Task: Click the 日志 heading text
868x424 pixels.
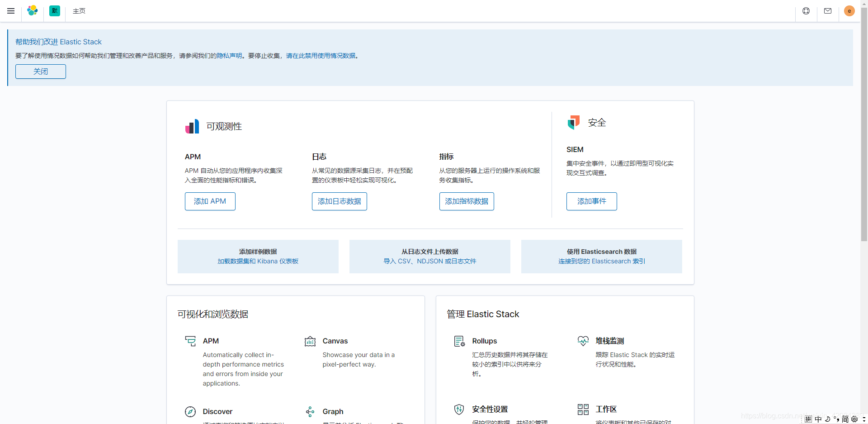Action: click(319, 157)
